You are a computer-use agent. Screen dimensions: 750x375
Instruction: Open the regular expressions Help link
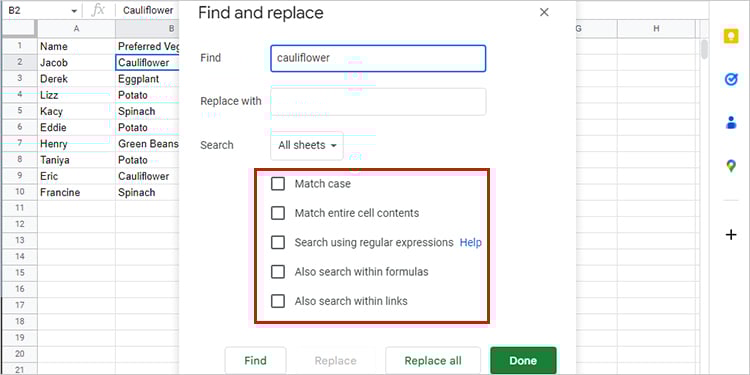coord(471,243)
